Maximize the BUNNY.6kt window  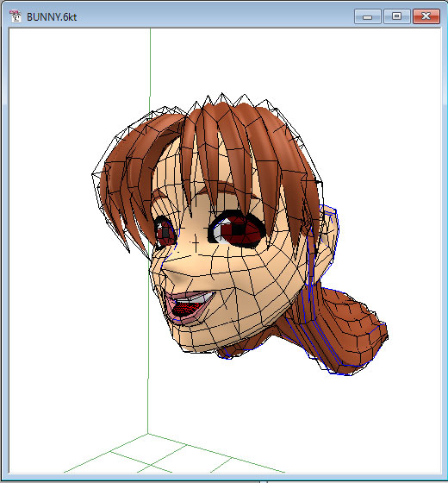[x=396, y=16]
